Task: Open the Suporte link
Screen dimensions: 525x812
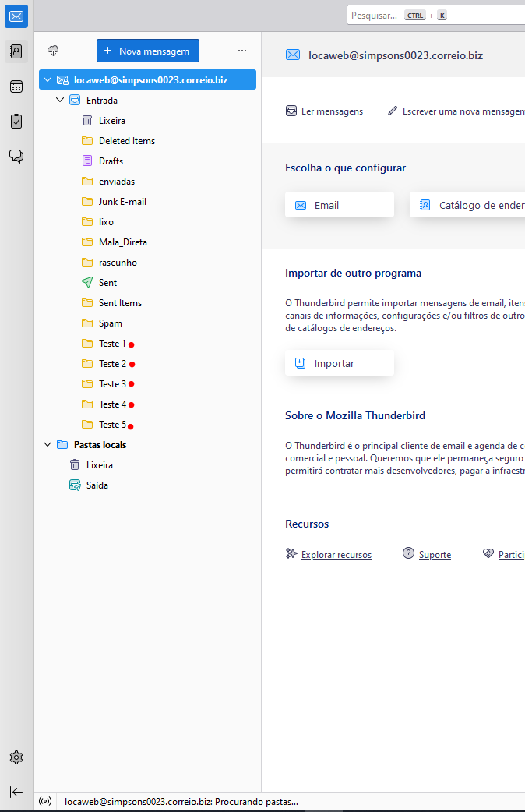Action: [435, 555]
